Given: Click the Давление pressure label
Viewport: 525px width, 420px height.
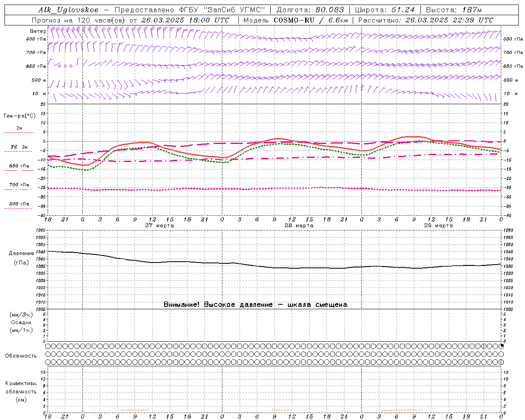Looking at the screenshot, I should pyautogui.click(x=21, y=253).
